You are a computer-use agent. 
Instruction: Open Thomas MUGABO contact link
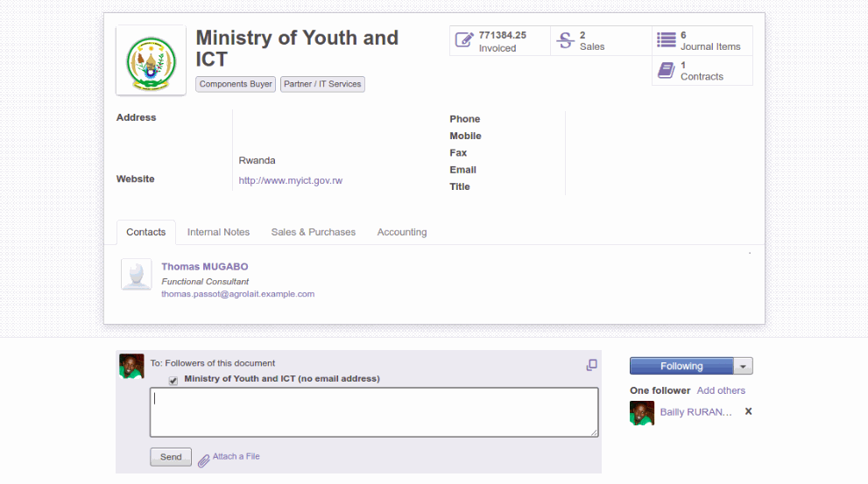coord(205,267)
